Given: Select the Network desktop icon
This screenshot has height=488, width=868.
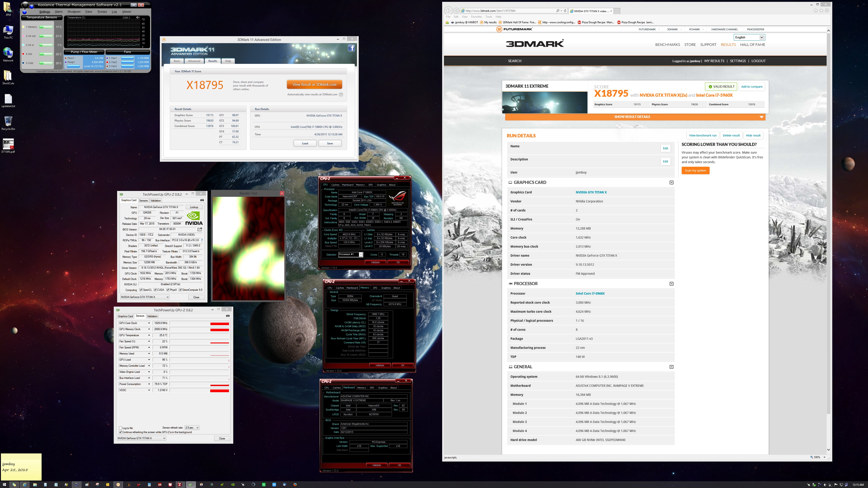Looking at the screenshot, I should (x=8, y=54).
